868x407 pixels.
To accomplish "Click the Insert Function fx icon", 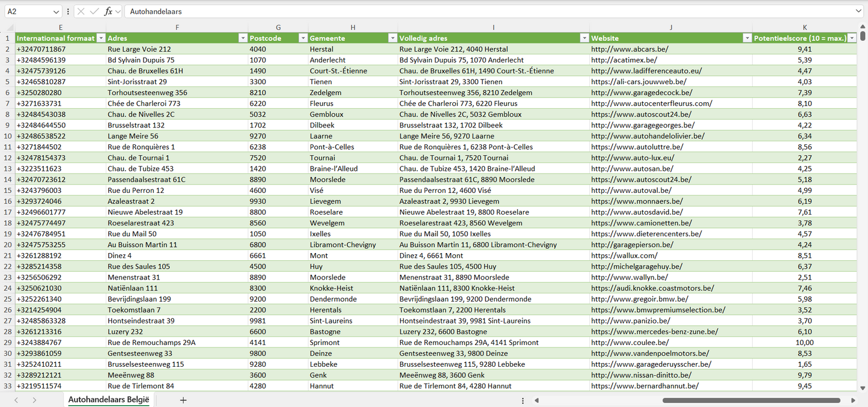I will point(108,11).
